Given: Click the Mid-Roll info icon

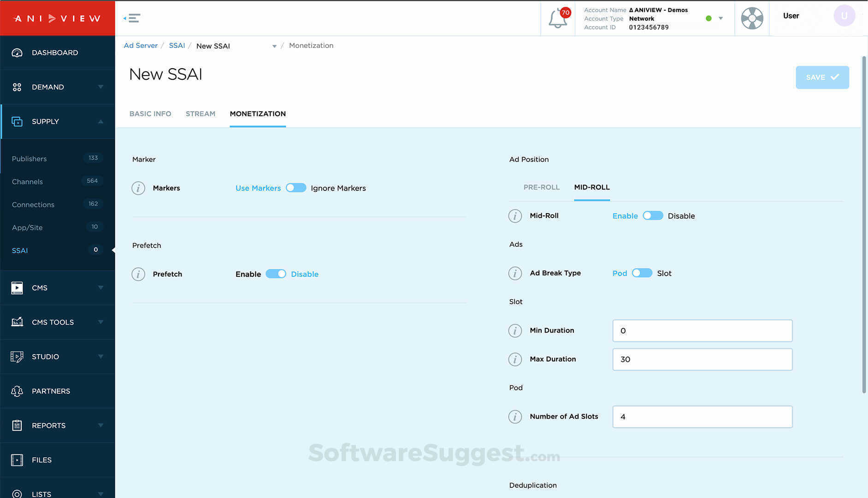Looking at the screenshot, I should [515, 216].
